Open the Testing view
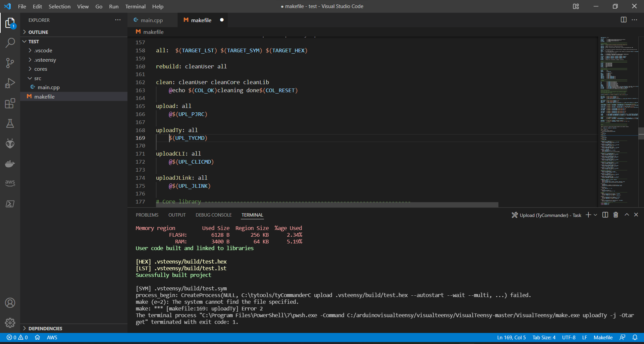This screenshot has width=644, height=344. click(10, 123)
